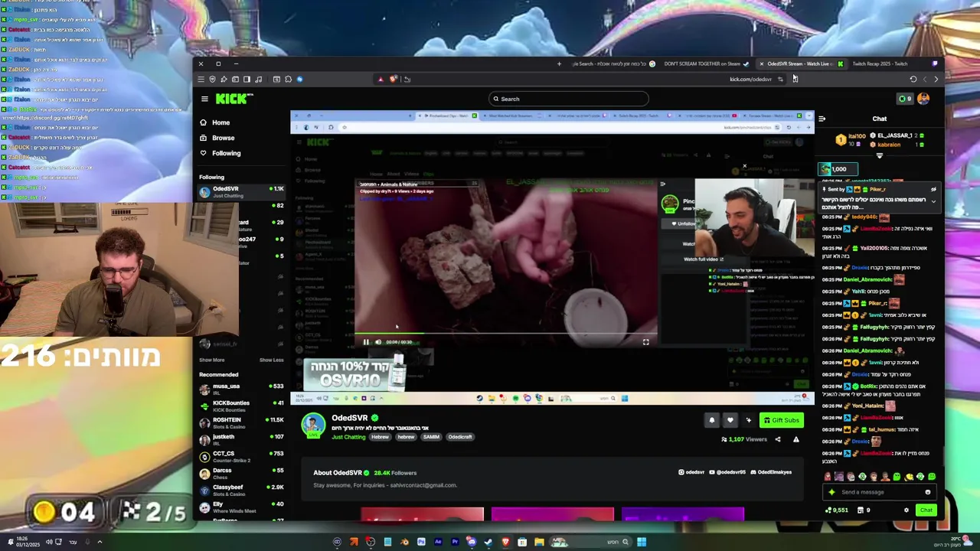980x551 pixels.
Task: Collapse the chat panel arrow icon
Action: tap(822, 119)
